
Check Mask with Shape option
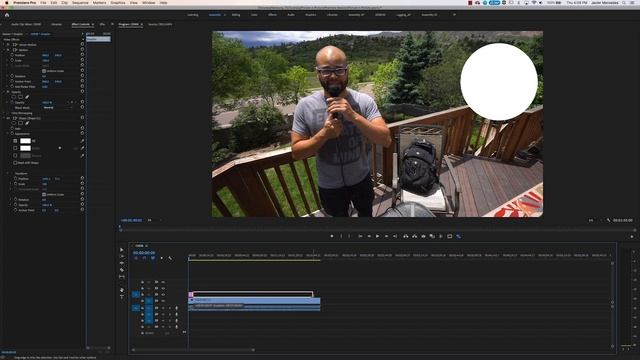(15, 162)
